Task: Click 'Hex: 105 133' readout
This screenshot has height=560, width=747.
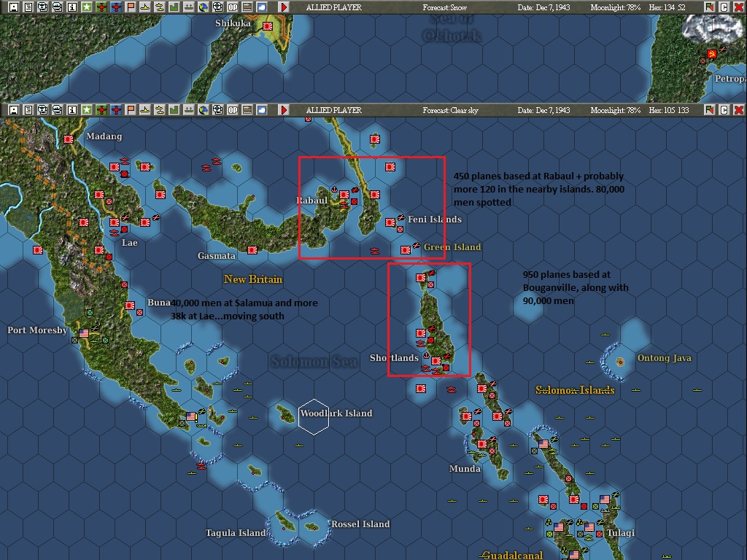Action: [668, 110]
